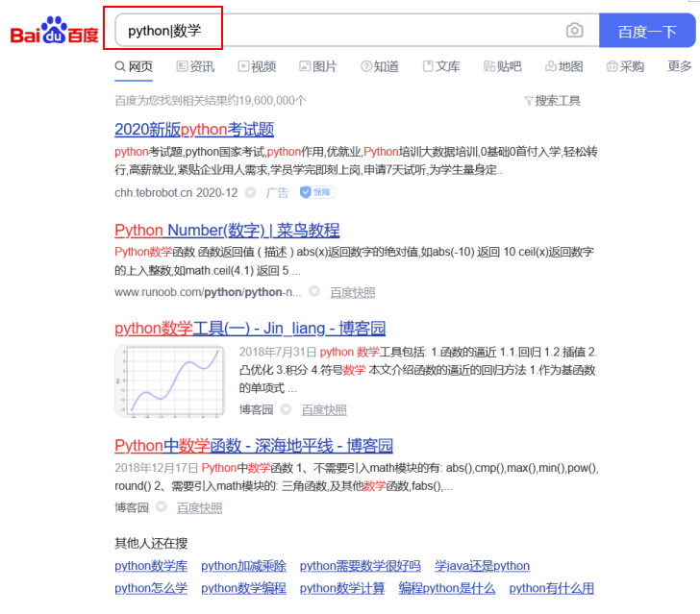Expand arrow next to 博客园 in 深海地平线 result
This screenshot has height=614, width=700.
[162, 507]
